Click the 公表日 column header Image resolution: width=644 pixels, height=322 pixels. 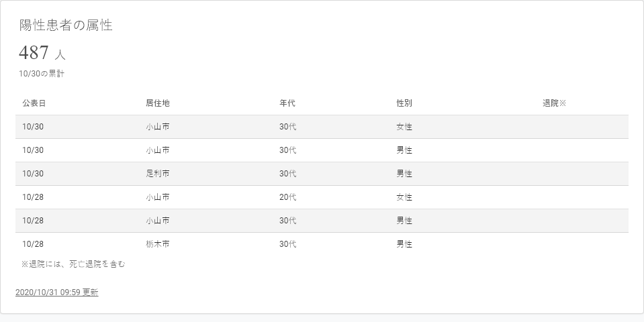34,103
